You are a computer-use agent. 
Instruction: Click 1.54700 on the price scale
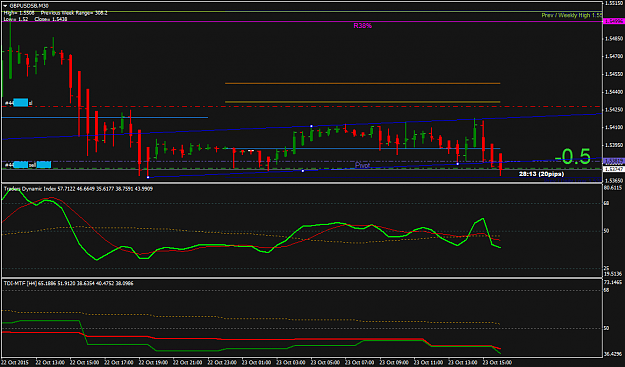click(614, 57)
